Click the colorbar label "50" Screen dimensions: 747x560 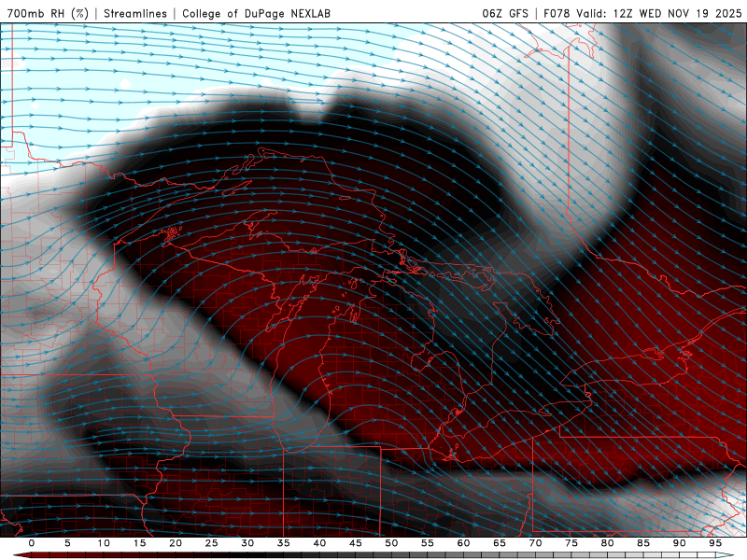pyautogui.click(x=391, y=543)
